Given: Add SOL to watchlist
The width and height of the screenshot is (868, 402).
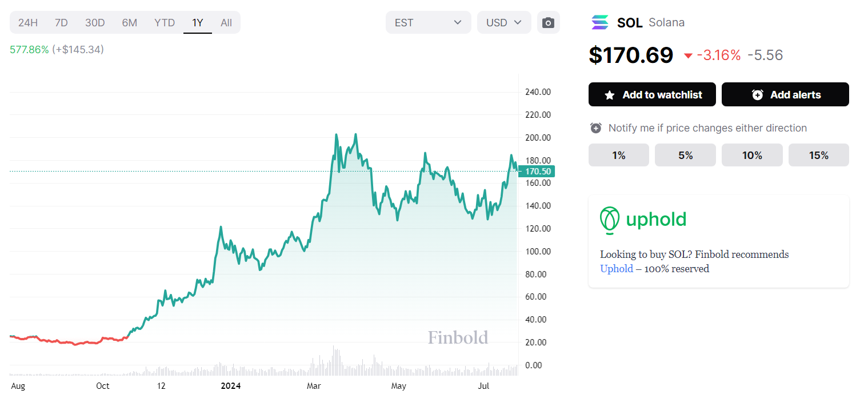Looking at the screenshot, I should [x=652, y=94].
